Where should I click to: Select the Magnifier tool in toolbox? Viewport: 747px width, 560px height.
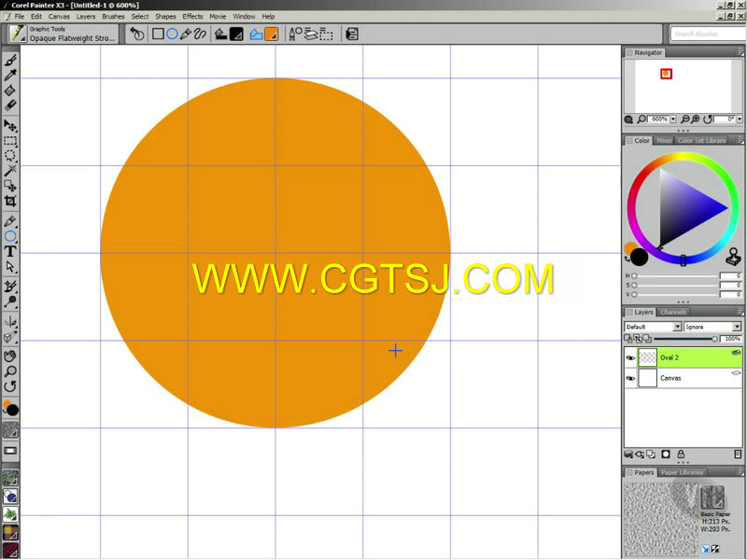click(10, 371)
